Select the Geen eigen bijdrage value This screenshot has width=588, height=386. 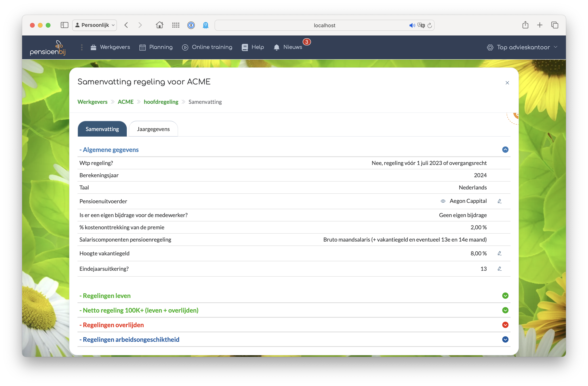click(x=463, y=215)
